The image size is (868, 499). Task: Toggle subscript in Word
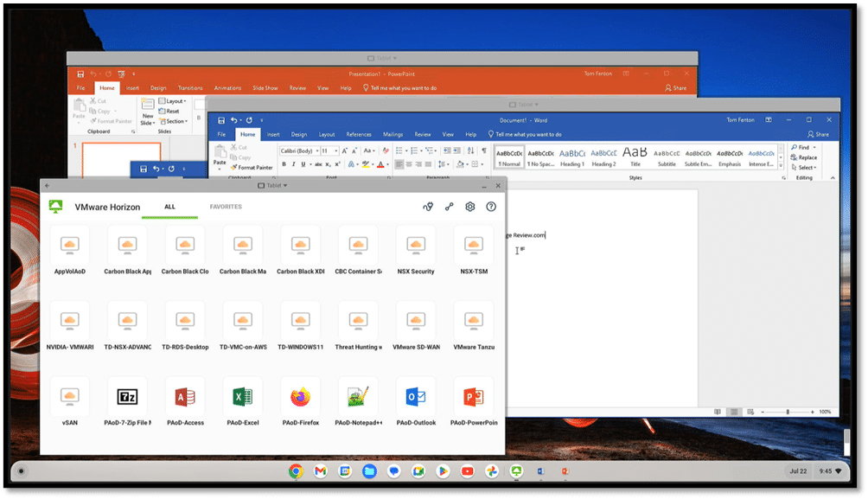pyautogui.click(x=329, y=164)
